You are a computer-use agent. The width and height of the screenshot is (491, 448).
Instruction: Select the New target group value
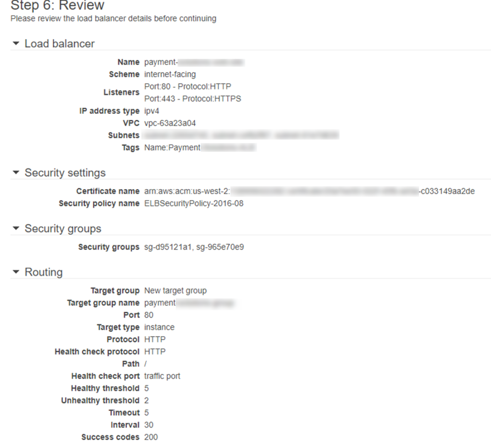(x=175, y=290)
